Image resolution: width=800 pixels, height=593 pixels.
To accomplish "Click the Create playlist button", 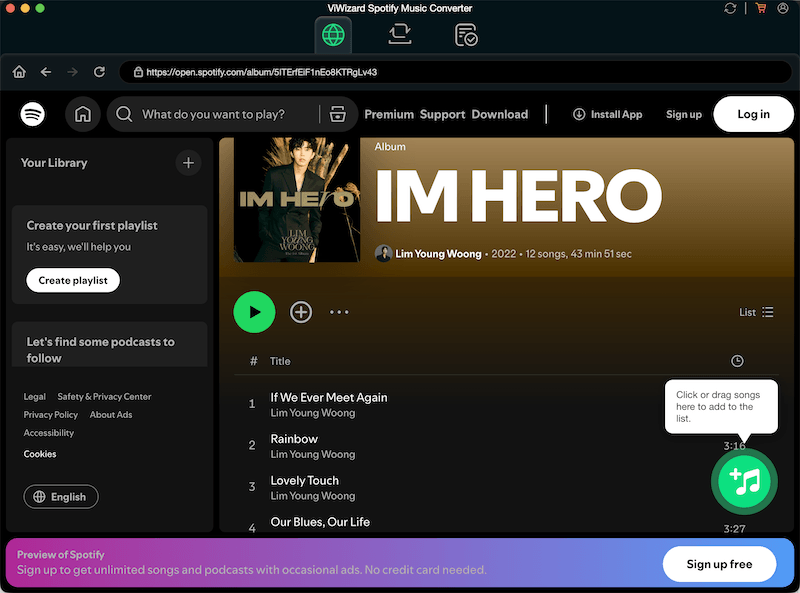I will click(73, 280).
